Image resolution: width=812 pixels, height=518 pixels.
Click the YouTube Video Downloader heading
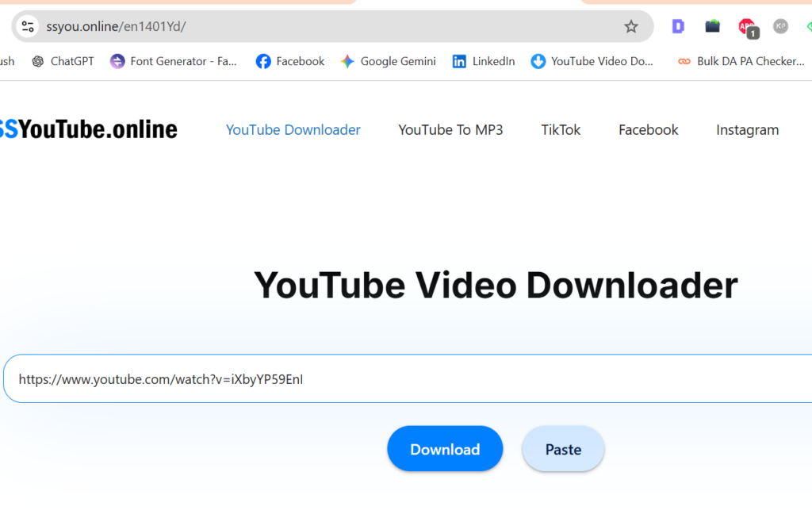coord(496,286)
